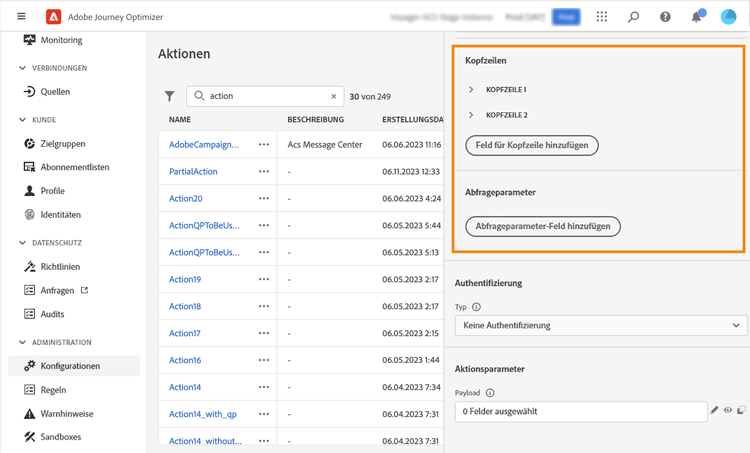
Task: Go to Konfigurationen in the sidebar
Action: [x=70, y=366]
